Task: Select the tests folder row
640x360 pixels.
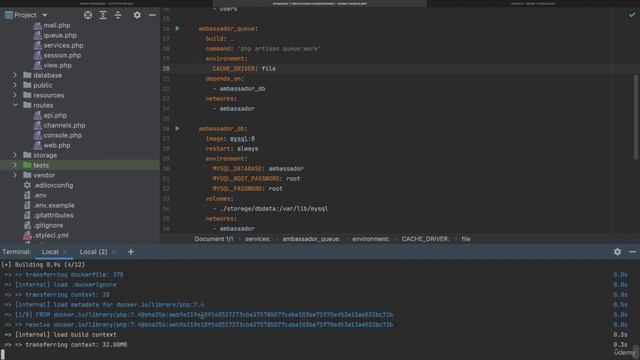Action: [80, 165]
